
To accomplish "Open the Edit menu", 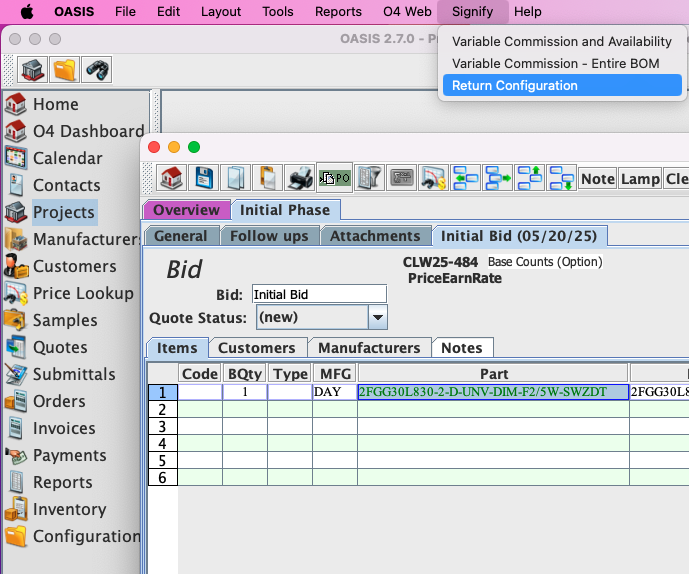I will click(x=168, y=12).
